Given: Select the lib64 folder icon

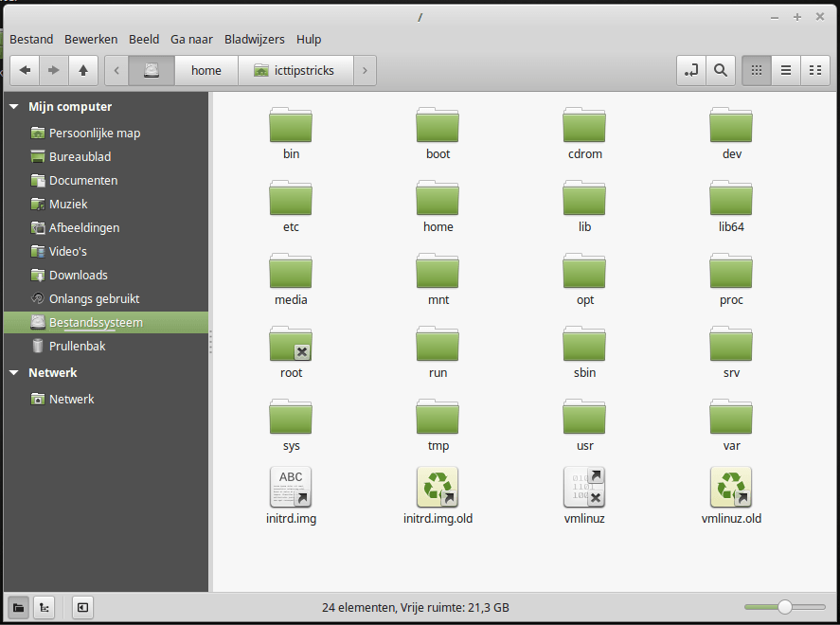Looking at the screenshot, I should (731, 198).
